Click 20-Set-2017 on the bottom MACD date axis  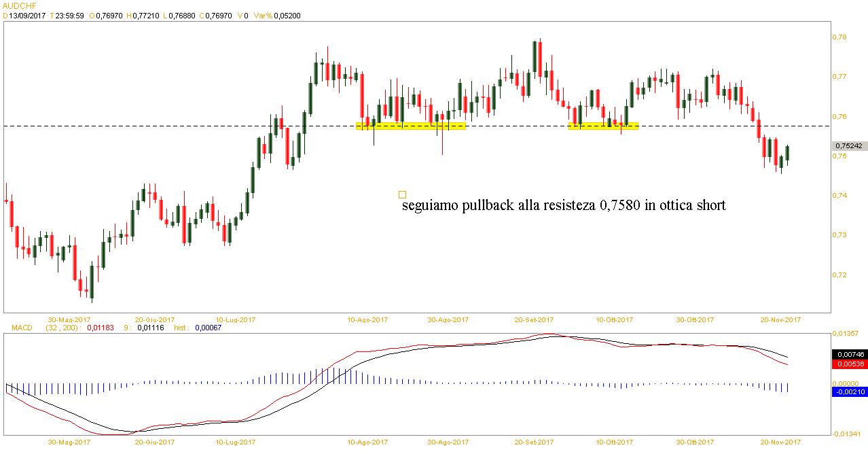tap(533, 442)
